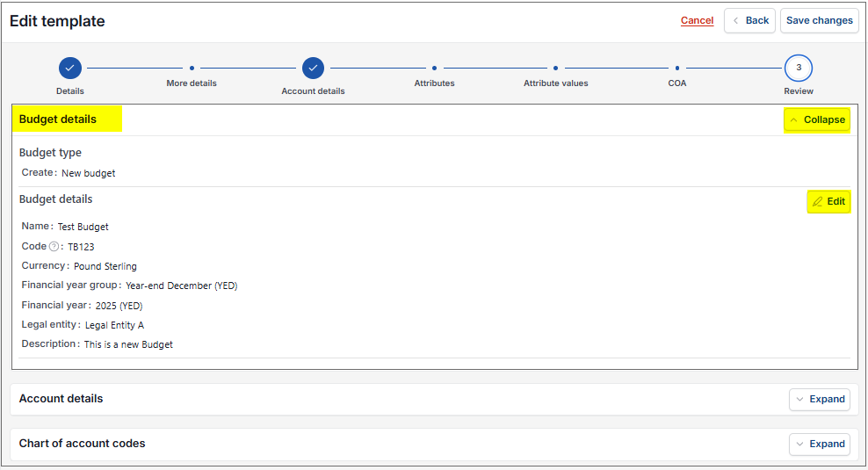This screenshot has width=868, height=470.
Task: Click the More details step dot
Action: (x=192, y=69)
